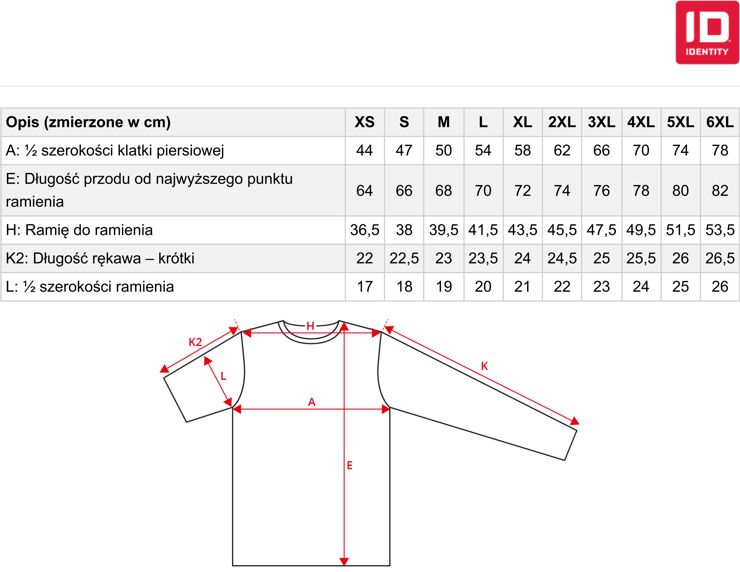Click the shirt diagram's bottom arrowhead

tap(344, 561)
